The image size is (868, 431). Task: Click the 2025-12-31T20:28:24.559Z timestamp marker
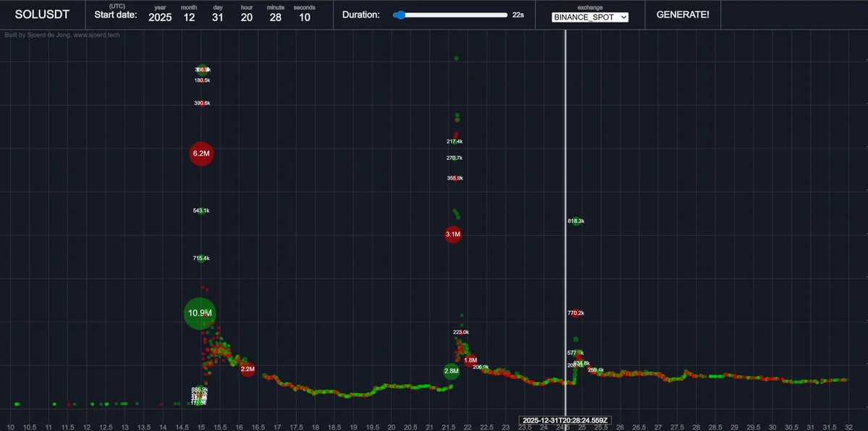click(x=565, y=420)
